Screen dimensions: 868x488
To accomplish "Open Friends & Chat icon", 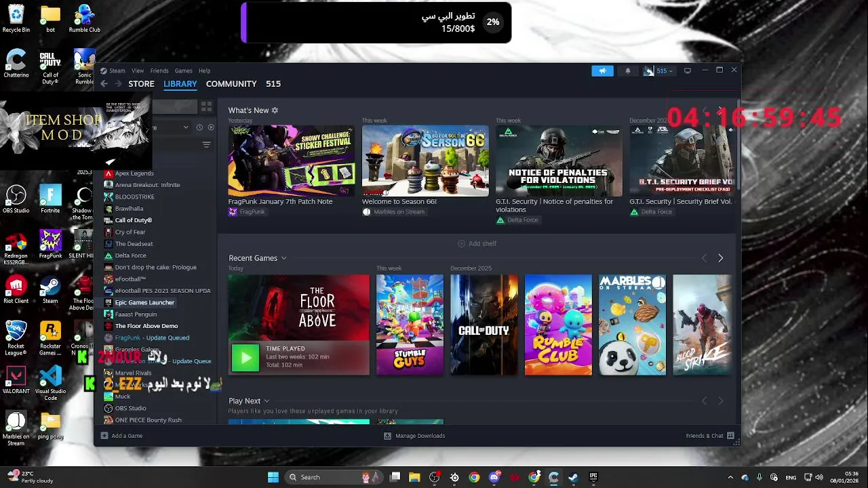I will click(x=731, y=436).
